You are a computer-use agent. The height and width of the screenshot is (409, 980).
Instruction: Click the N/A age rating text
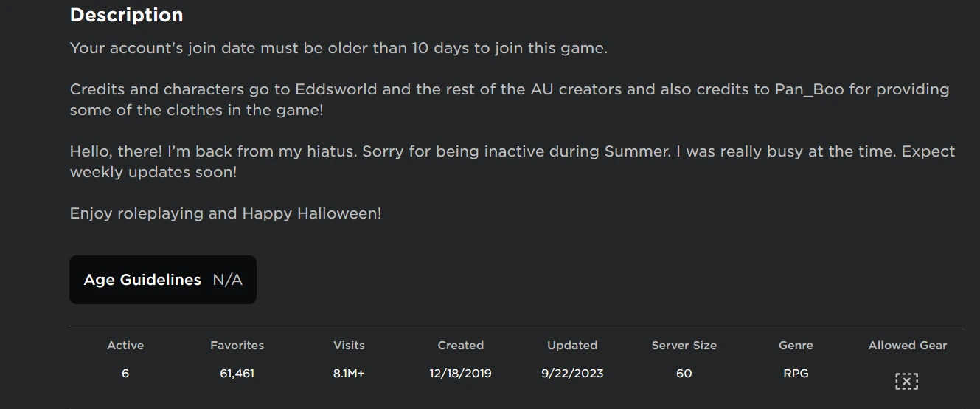point(227,280)
